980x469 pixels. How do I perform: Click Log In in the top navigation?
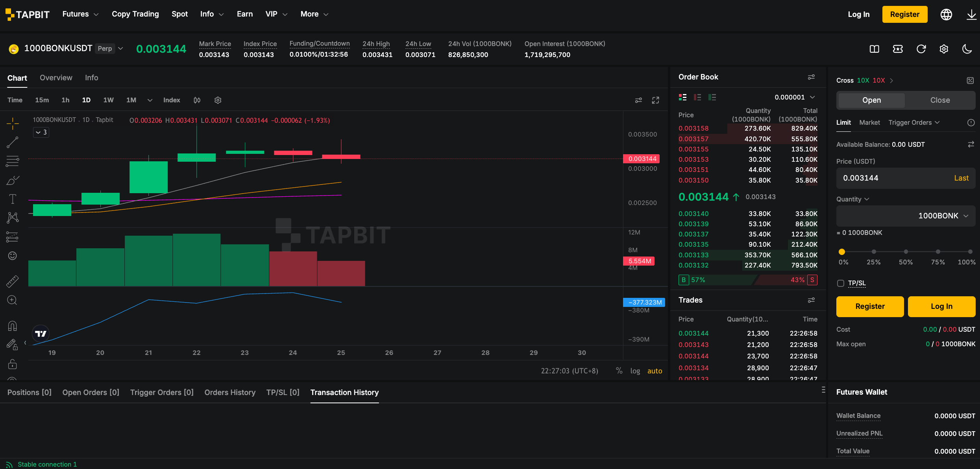(859, 15)
